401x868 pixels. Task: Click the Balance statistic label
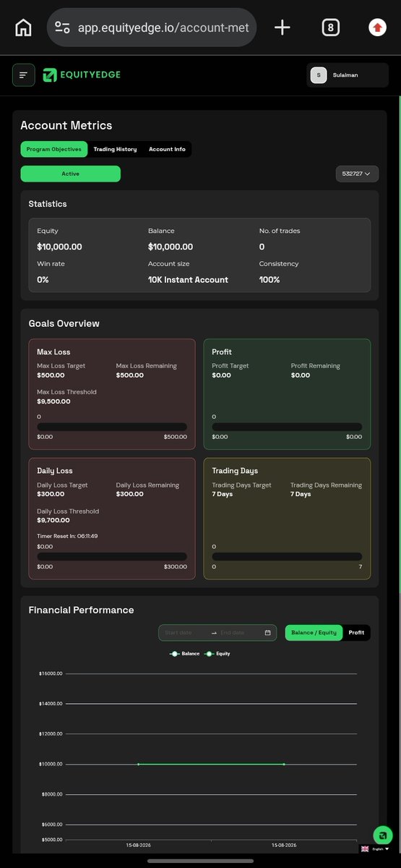pos(161,231)
